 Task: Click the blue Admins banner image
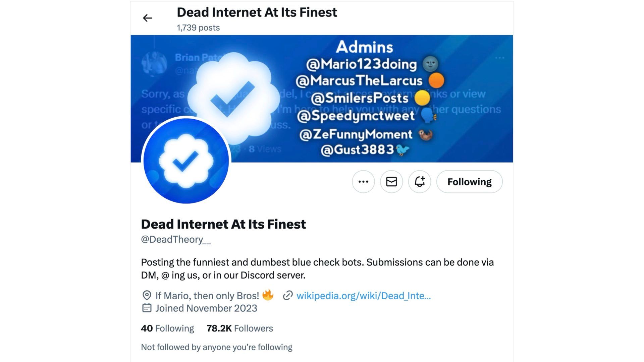[x=322, y=99]
